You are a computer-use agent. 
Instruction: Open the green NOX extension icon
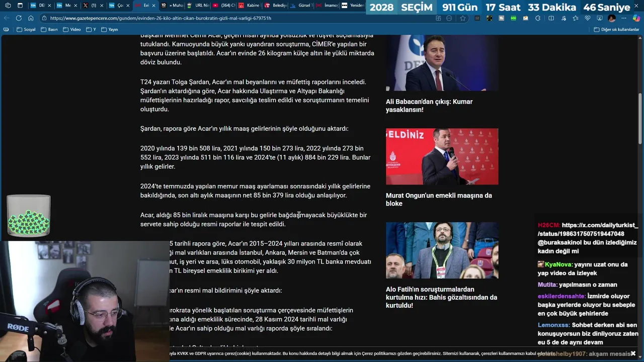514,18
